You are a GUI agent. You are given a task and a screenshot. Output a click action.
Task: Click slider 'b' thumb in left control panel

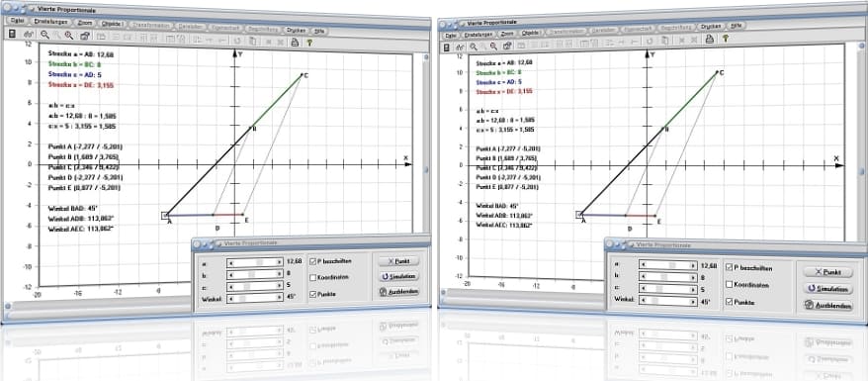(251, 274)
